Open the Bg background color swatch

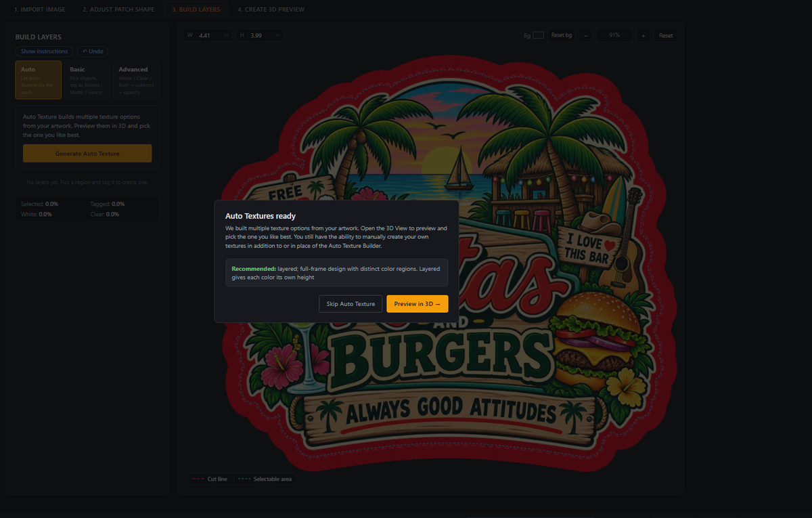(539, 35)
